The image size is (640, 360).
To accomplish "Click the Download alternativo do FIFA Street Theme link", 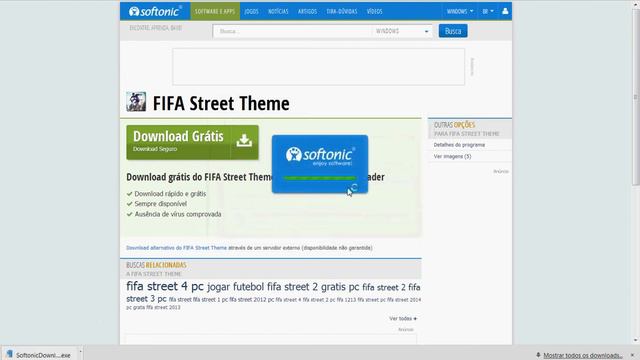I will pyautogui.click(x=176, y=248).
